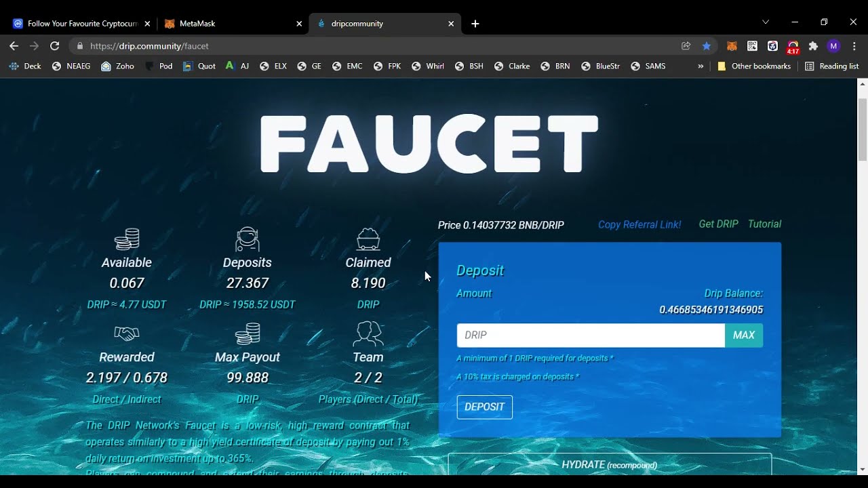Open the SAMS bookmark
The image size is (868, 488).
(x=648, y=66)
